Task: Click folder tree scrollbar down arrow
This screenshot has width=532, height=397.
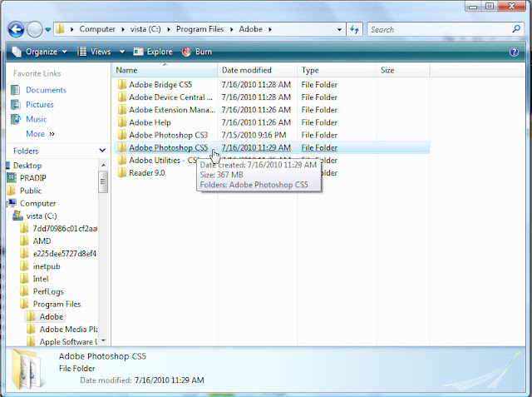Action: [103, 340]
